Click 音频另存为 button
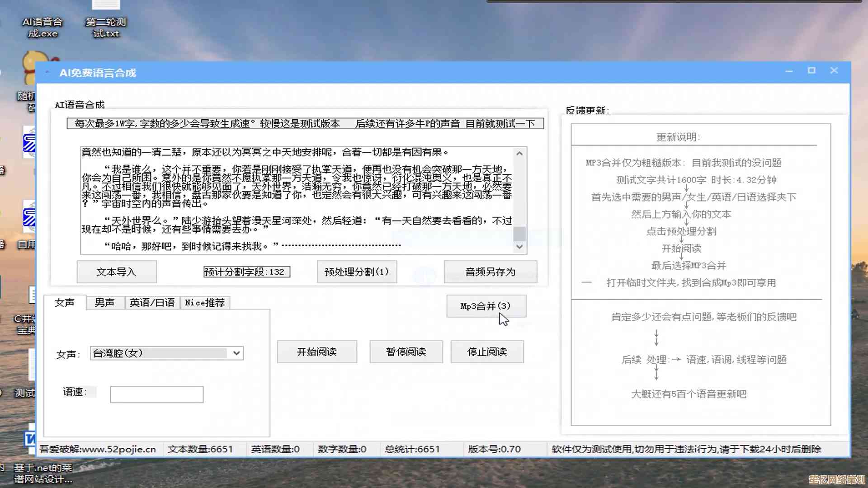This screenshot has height=488, width=868. tap(490, 272)
